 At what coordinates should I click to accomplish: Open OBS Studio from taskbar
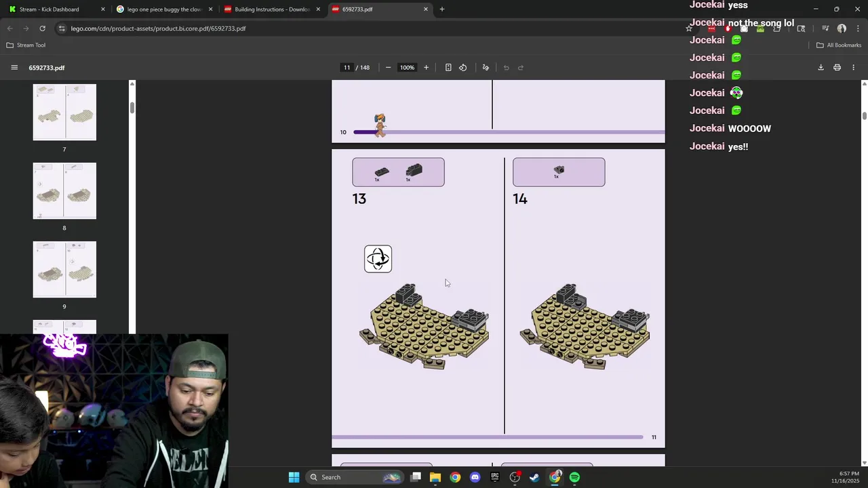515,477
